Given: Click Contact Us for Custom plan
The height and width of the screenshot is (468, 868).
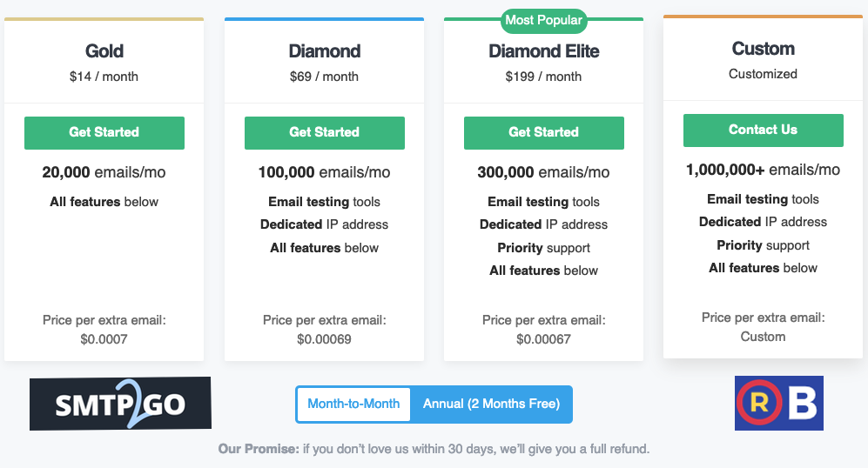Looking at the screenshot, I should pyautogui.click(x=764, y=130).
